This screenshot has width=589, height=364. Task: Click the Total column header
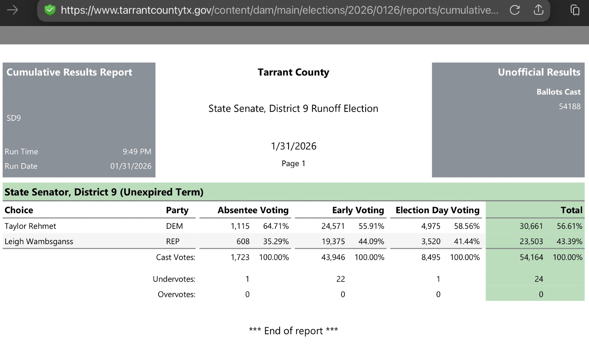click(571, 210)
